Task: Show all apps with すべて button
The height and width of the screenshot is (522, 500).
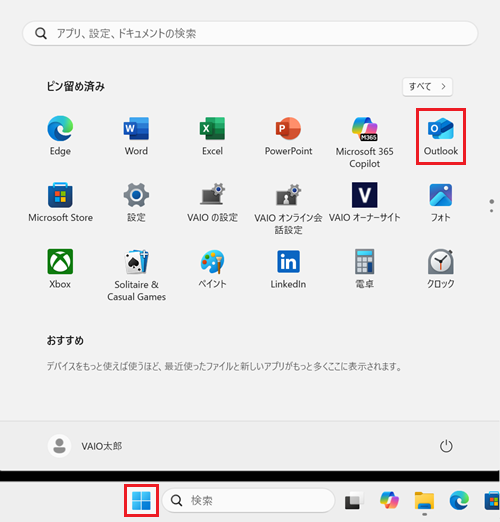Action: [427, 87]
